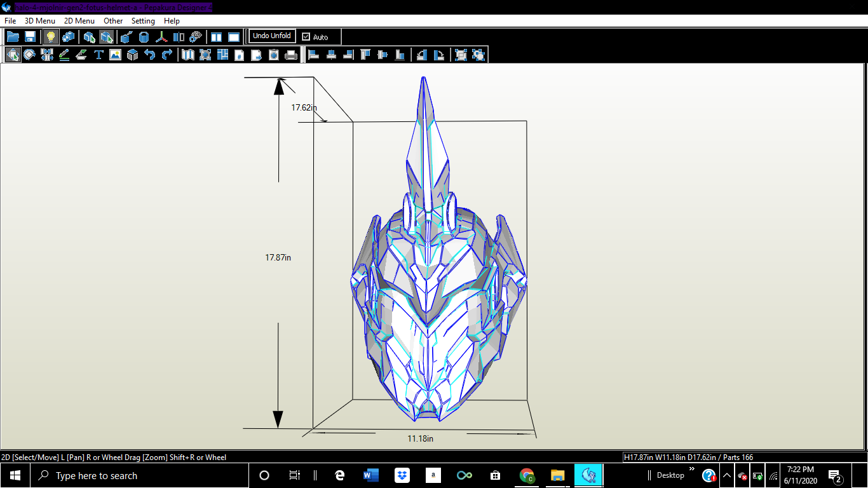Open the Help menu

point(172,21)
